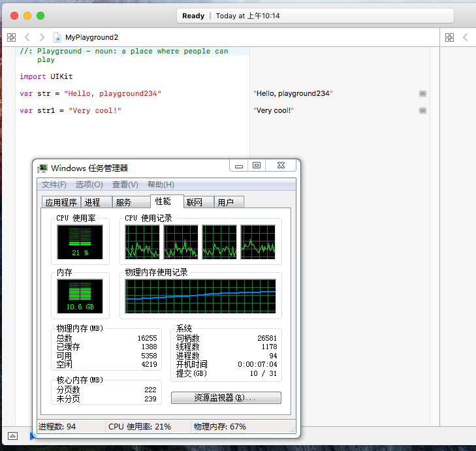
Task: Click the 资源监视器 button
Action: [226, 397]
